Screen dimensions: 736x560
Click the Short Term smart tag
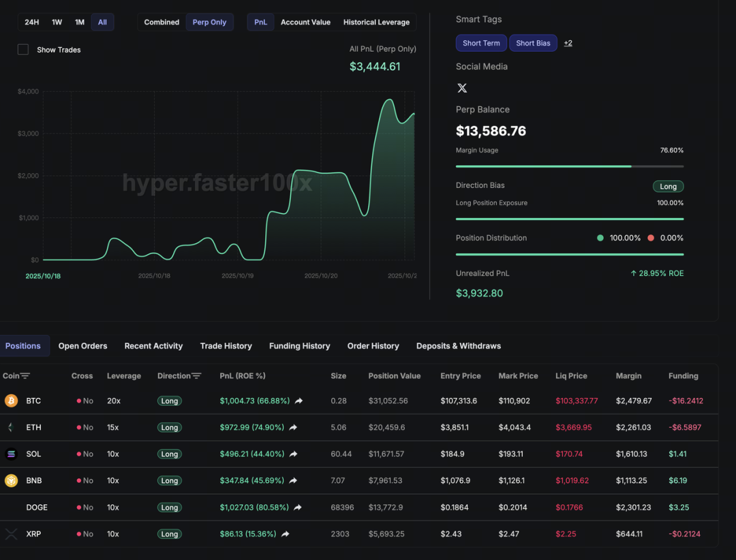[x=481, y=43]
